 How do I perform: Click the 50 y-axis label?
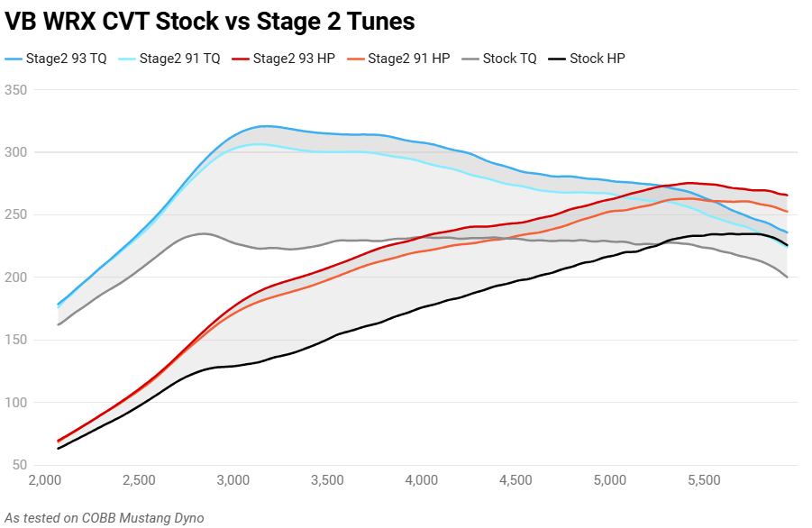[19, 465]
